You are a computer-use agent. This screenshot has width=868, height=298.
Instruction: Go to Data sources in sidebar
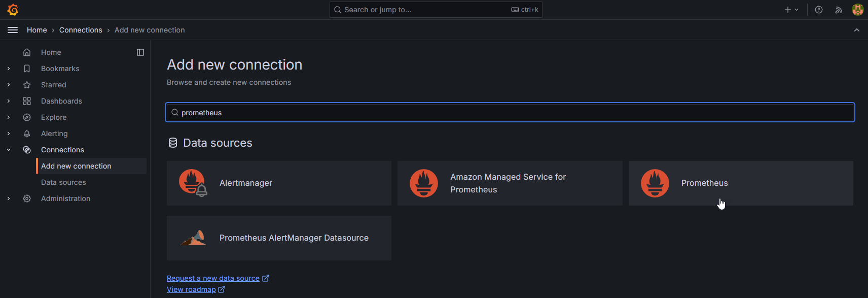coord(63,182)
